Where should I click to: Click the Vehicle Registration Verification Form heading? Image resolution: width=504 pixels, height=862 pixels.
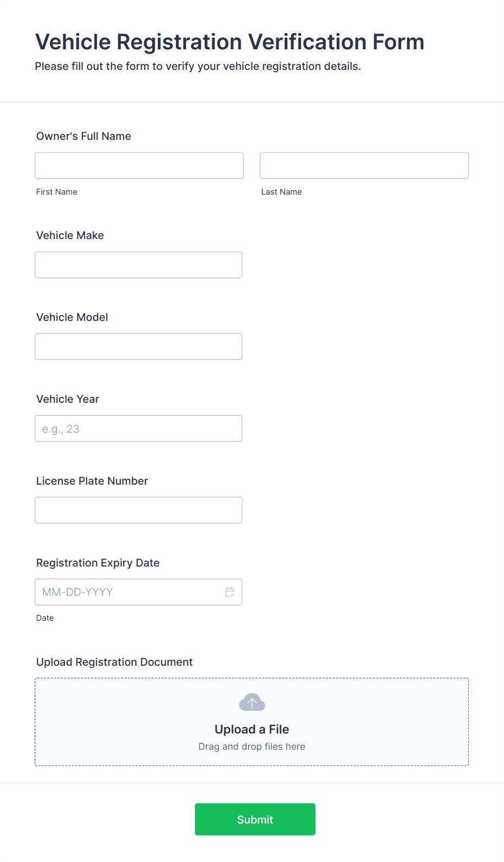[x=230, y=42]
